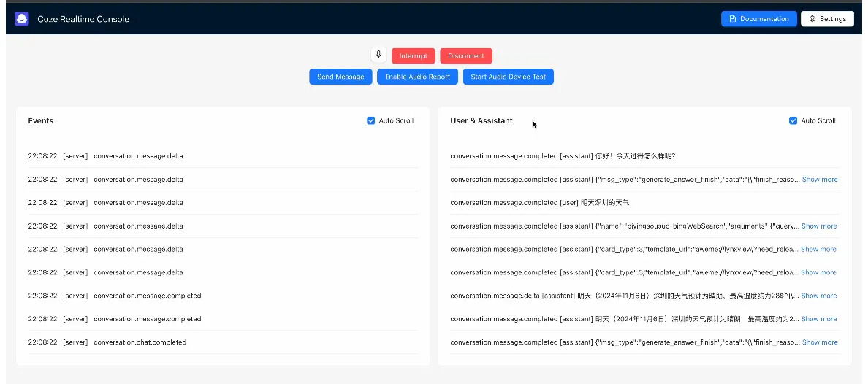Screen dimensions: 868x384
Task: Select the conversation.chat.completed event row
Action: 223,342
